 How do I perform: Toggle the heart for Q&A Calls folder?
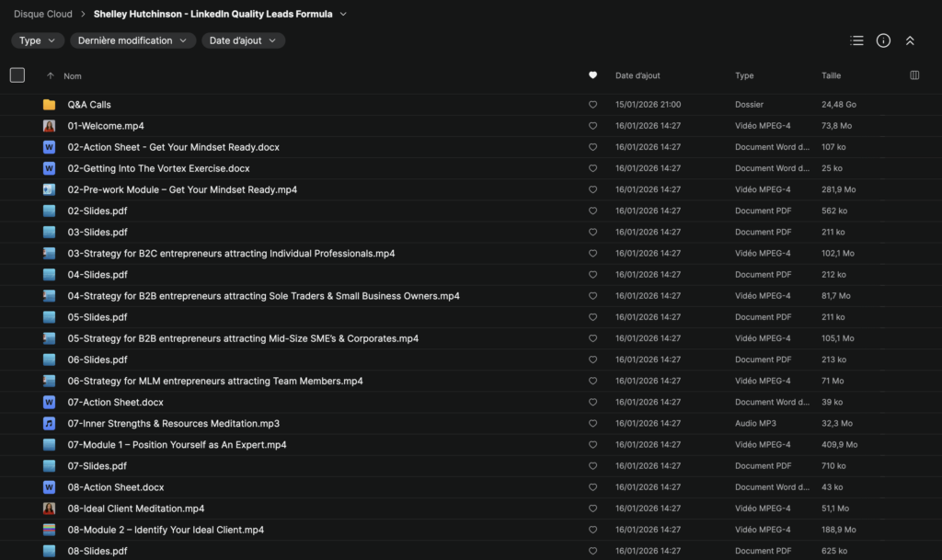[x=592, y=105]
